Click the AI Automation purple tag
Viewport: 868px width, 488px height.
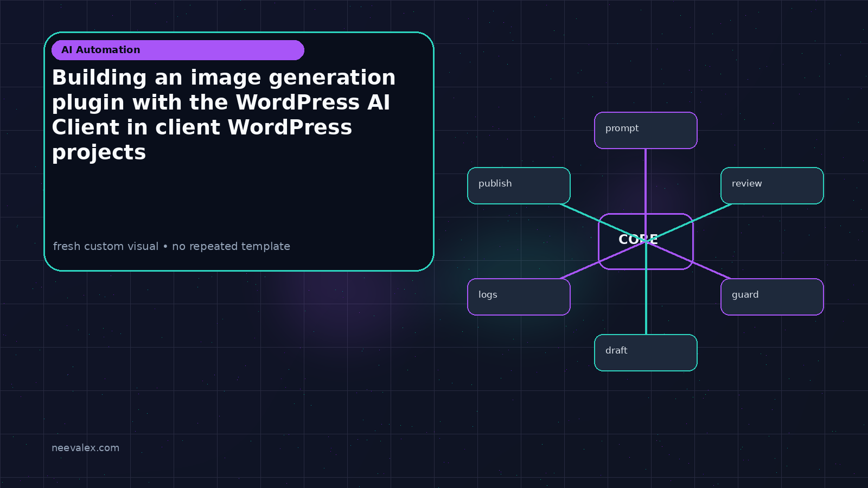(178, 50)
